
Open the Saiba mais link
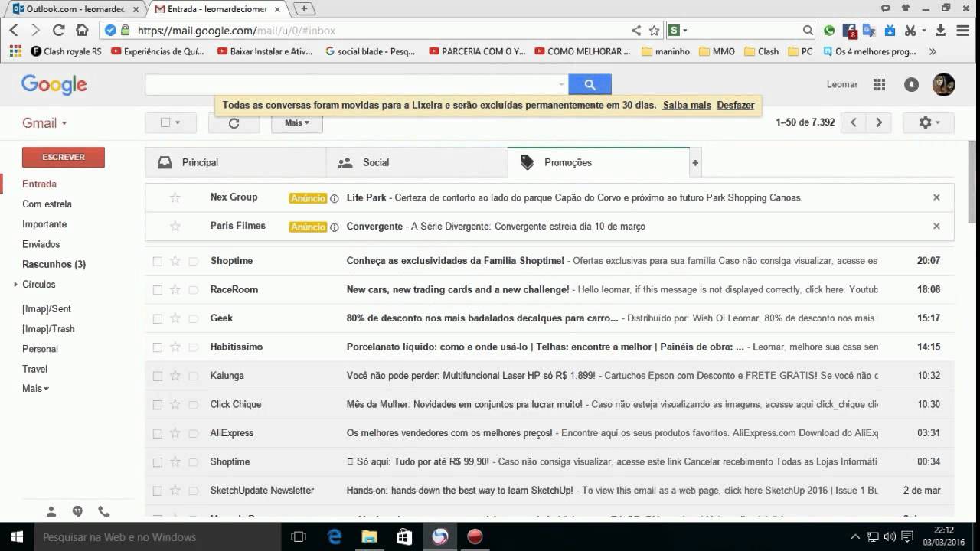pyautogui.click(x=687, y=106)
